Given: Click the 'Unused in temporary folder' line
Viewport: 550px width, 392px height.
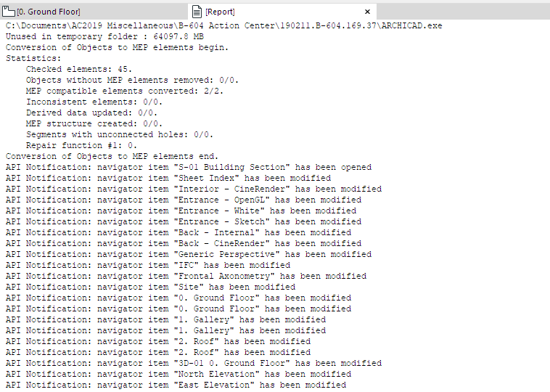Looking at the screenshot, I should (104, 36).
